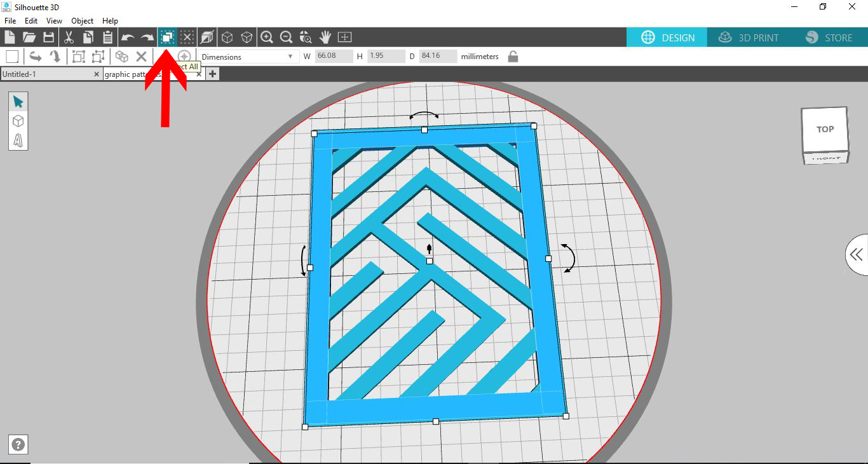Viewport: 868px width, 464px height.
Task: Click the D depth input field
Action: (438, 57)
